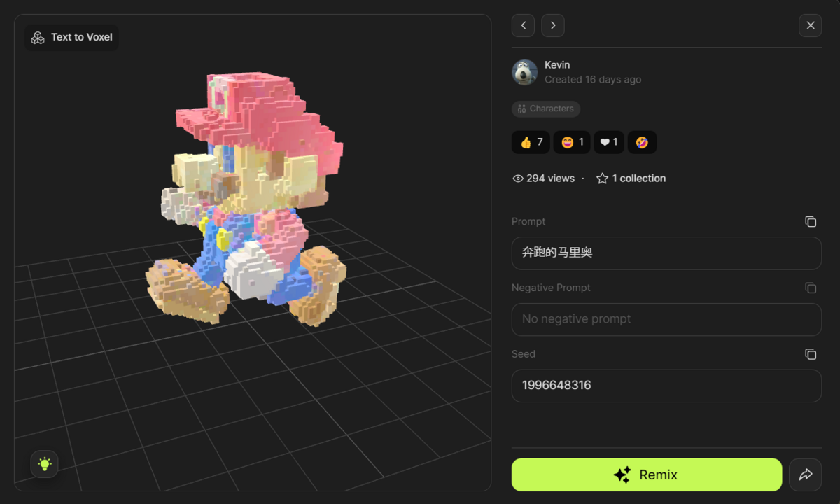Click the Text to Voxel badge
The image size is (840, 504).
coord(71,38)
